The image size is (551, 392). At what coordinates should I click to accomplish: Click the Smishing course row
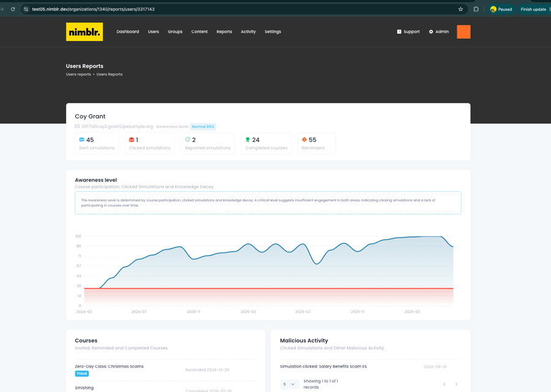pos(165,388)
